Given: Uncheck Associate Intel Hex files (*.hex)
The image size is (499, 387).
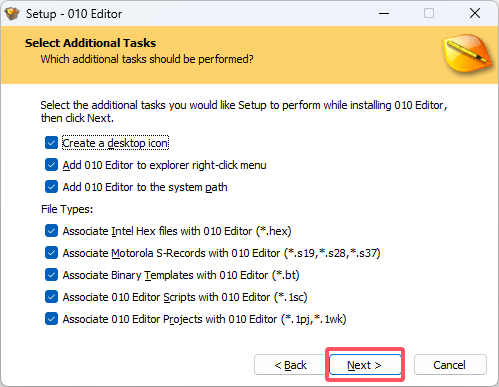Looking at the screenshot, I should click(x=51, y=231).
